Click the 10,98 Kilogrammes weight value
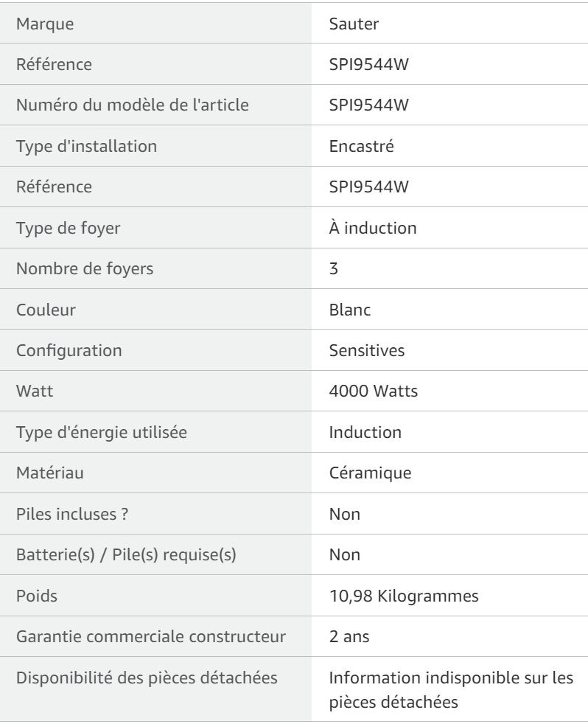This screenshot has height=724, width=588. (404, 595)
